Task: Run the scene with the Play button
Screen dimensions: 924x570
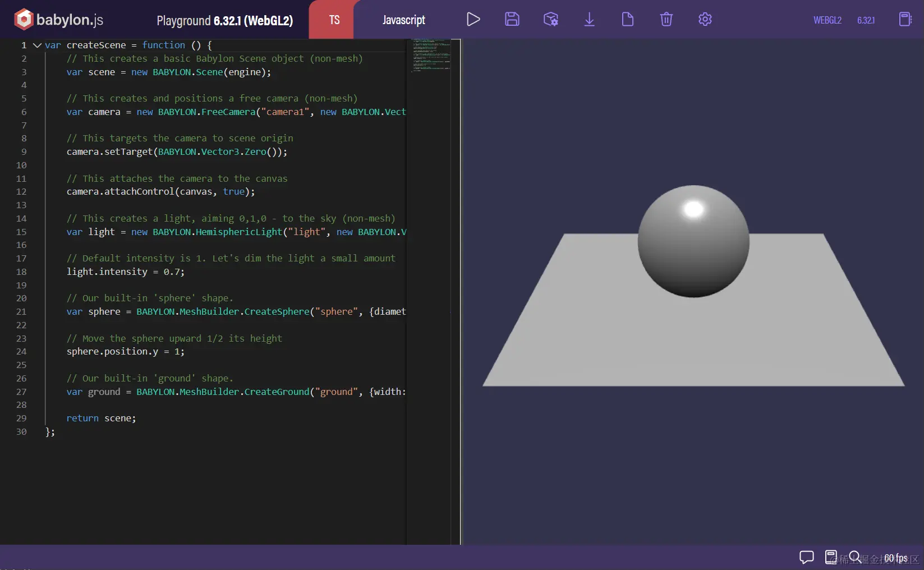Action: pos(474,20)
